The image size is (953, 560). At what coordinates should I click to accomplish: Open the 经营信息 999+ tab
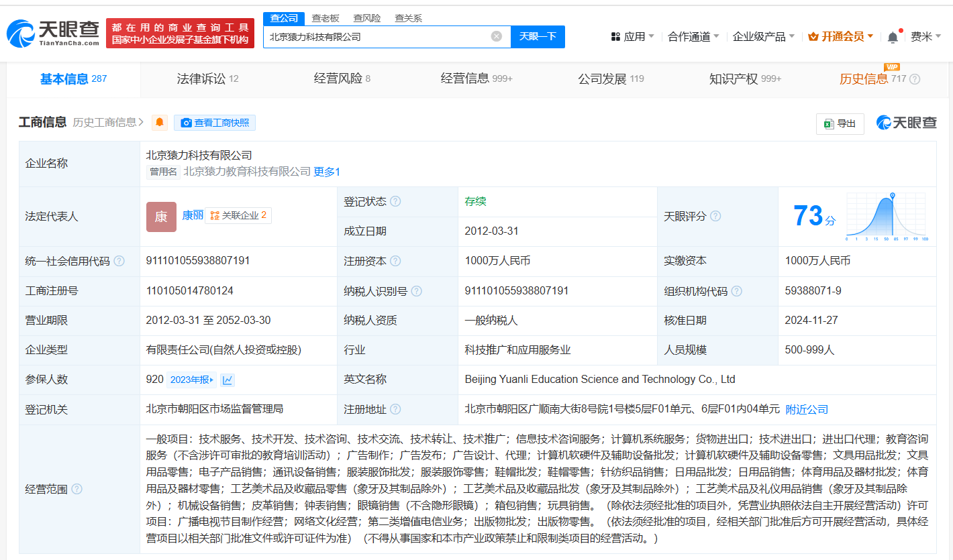pyautogui.click(x=476, y=79)
